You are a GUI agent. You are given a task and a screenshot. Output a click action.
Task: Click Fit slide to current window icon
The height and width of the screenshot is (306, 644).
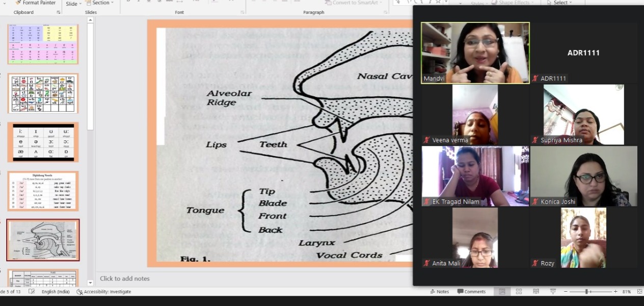point(639,292)
